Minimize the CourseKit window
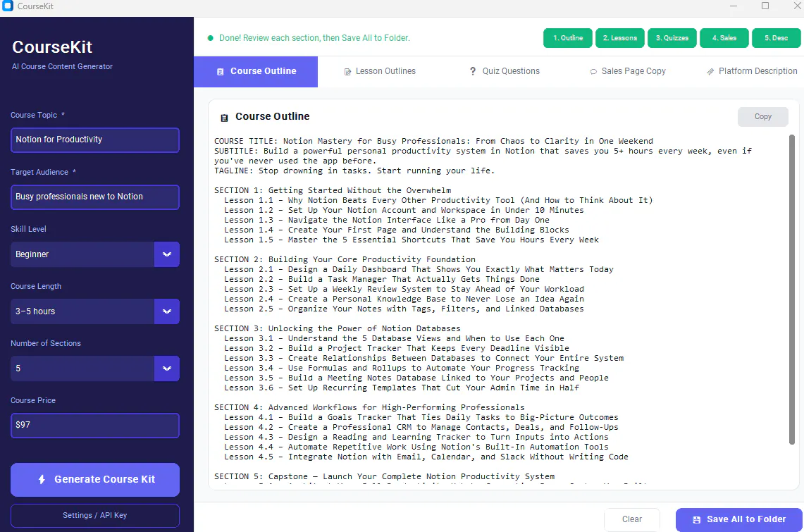The width and height of the screenshot is (804, 532). [x=734, y=6]
